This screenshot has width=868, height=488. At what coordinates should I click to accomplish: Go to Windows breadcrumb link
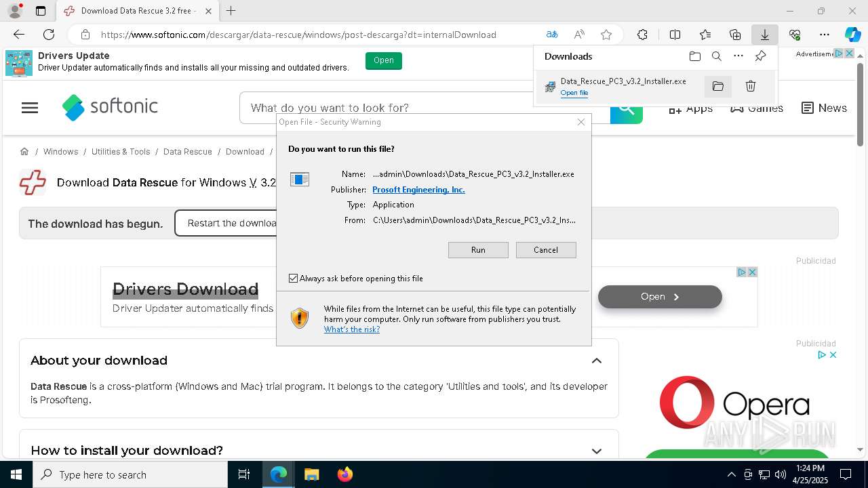[60, 151]
